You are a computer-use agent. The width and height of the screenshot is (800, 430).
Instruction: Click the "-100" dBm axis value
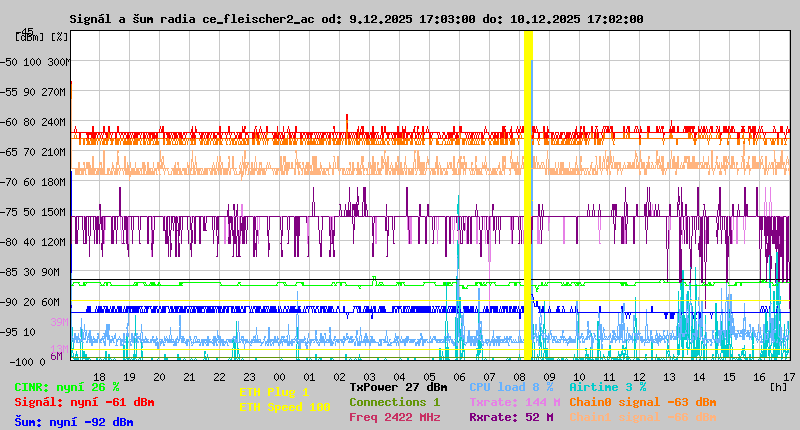20,362
